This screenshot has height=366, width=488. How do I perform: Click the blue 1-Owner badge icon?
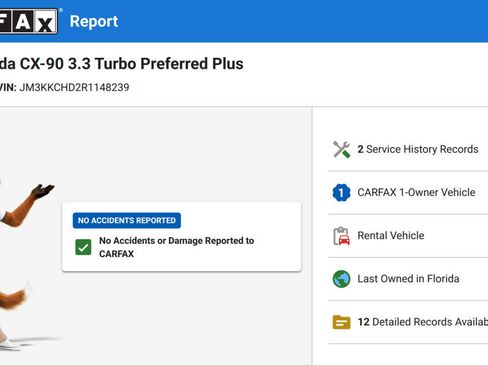tap(341, 193)
